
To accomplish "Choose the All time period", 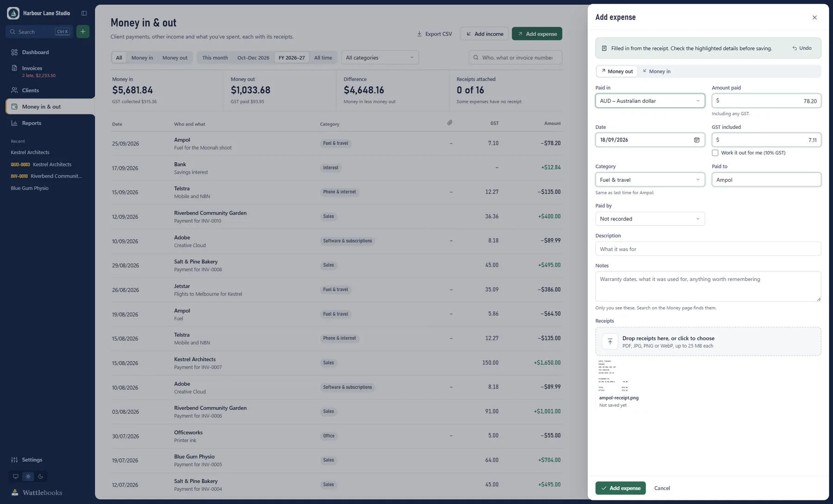I will tap(323, 58).
